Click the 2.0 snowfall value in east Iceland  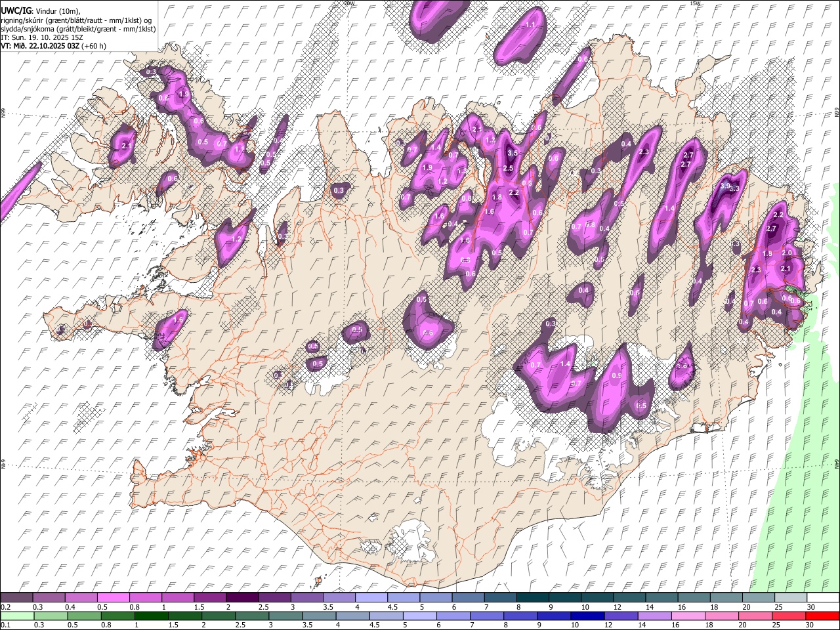(x=787, y=253)
